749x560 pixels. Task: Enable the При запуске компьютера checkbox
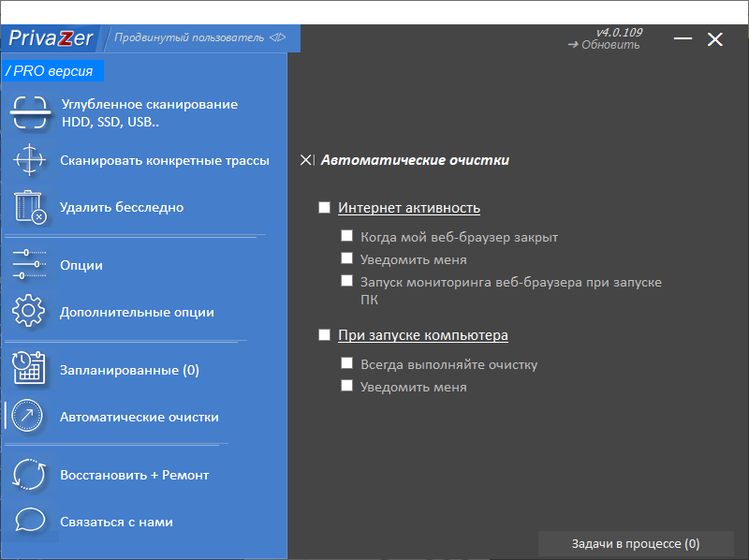[325, 334]
